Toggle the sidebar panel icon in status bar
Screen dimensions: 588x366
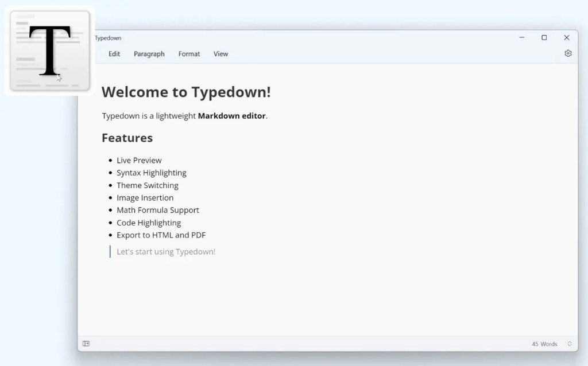[86, 344]
